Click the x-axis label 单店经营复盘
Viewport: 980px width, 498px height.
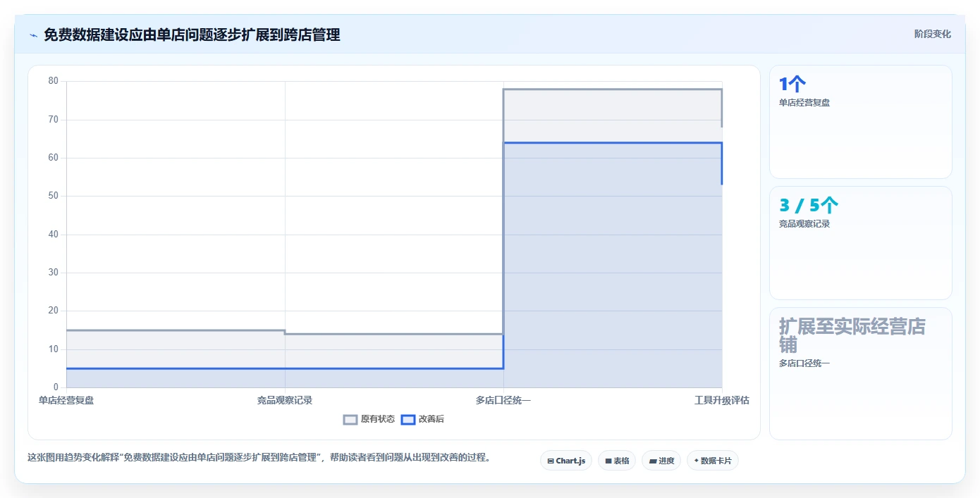pyautogui.click(x=66, y=400)
